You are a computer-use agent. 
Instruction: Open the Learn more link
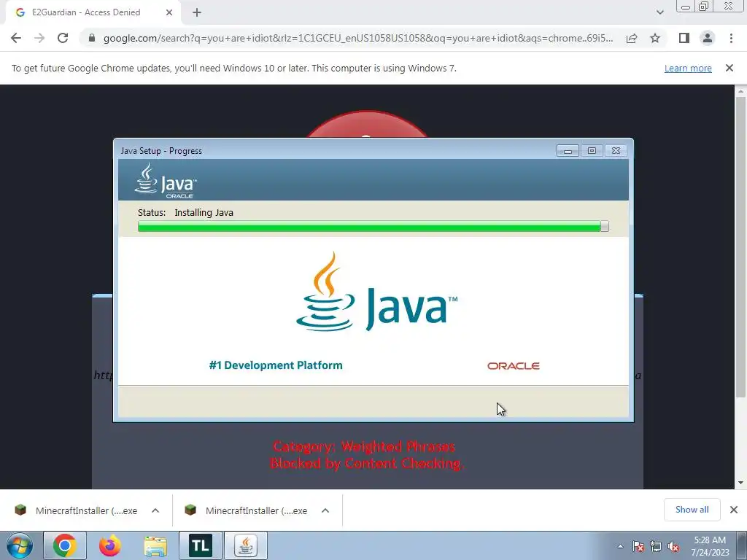click(x=688, y=68)
